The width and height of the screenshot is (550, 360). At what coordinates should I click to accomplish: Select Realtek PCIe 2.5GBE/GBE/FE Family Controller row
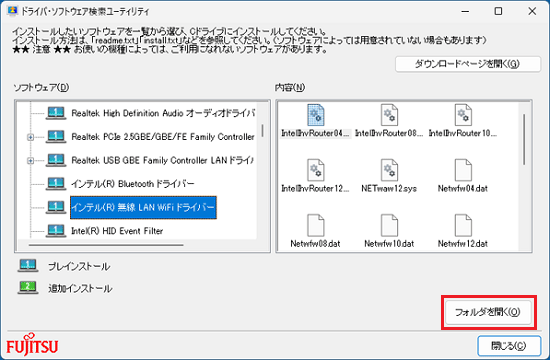tap(163, 137)
